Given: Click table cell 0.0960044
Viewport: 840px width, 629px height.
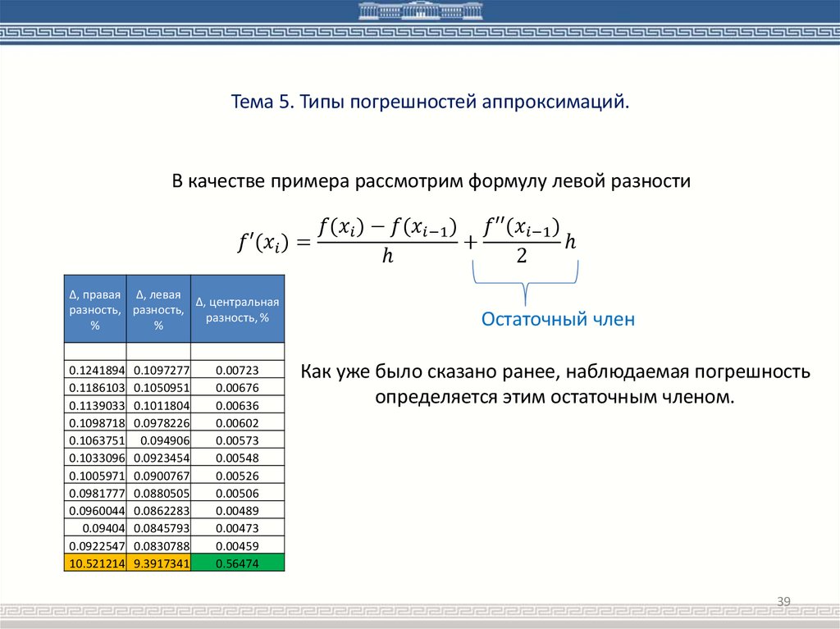Looking at the screenshot, I should (95, 511).
